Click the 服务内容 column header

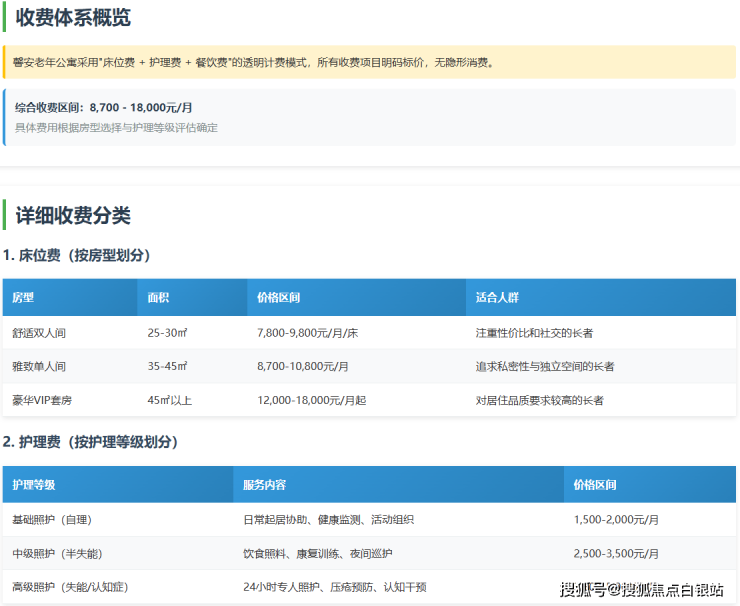click(264, 485)
